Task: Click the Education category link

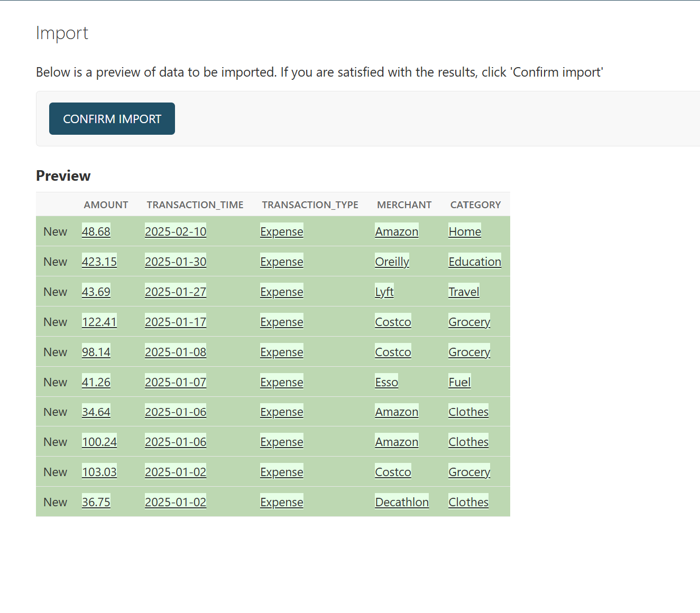Action: coord(475,262)
